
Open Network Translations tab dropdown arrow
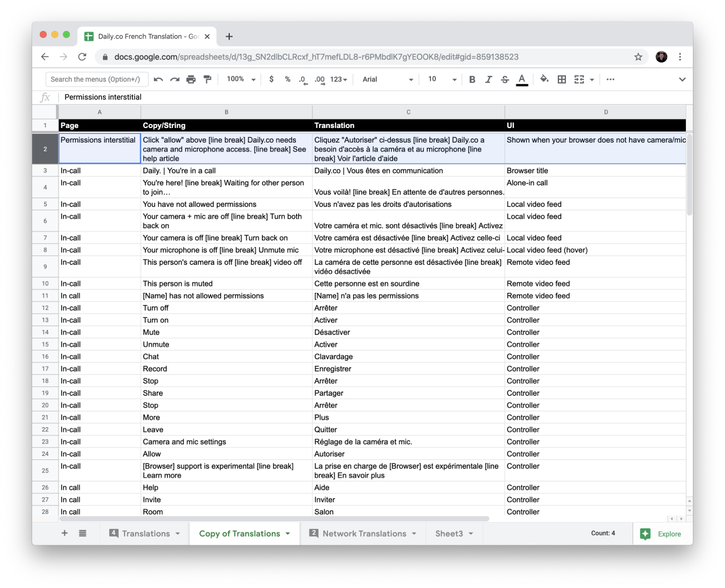pos(414,534)
